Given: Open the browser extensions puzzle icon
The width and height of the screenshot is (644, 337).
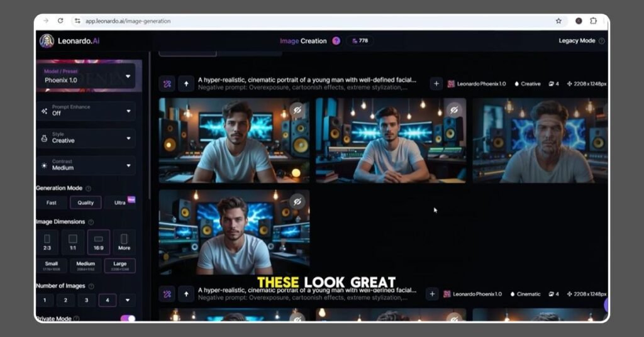Looking at the screenshot, I should pos(593,21).
